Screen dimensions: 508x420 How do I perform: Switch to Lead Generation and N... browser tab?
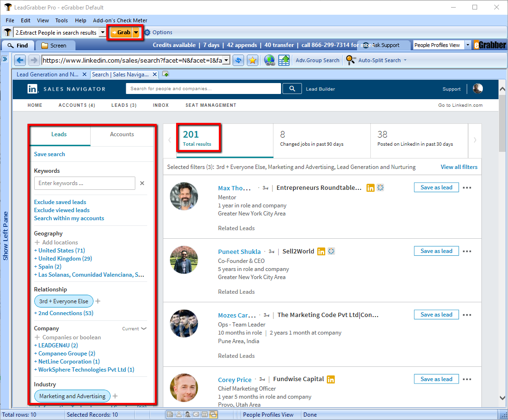pyautogui.click(x=47, y=75)
